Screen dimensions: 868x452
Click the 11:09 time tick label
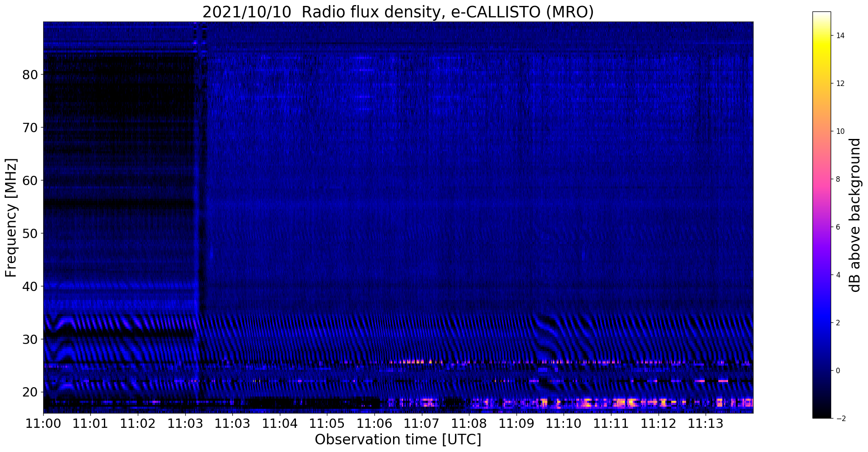click(516, 423)
